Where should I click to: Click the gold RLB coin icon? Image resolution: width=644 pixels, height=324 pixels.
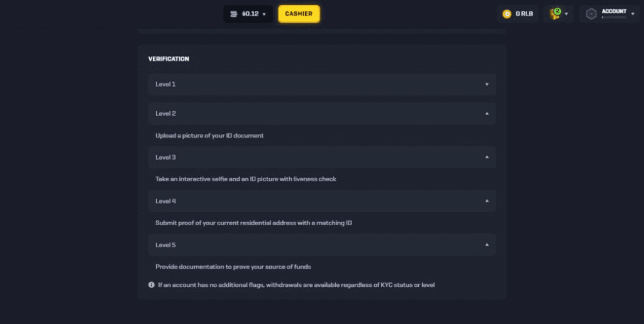(508, 14)
